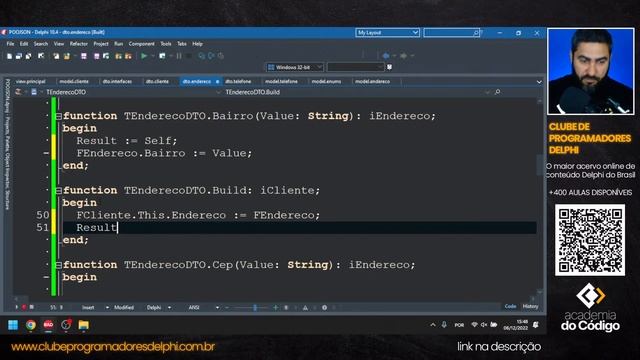The width and height of the screenshot is (640, 360).
Task: Open Google Chrome from the taskbar
Action: 31,325
